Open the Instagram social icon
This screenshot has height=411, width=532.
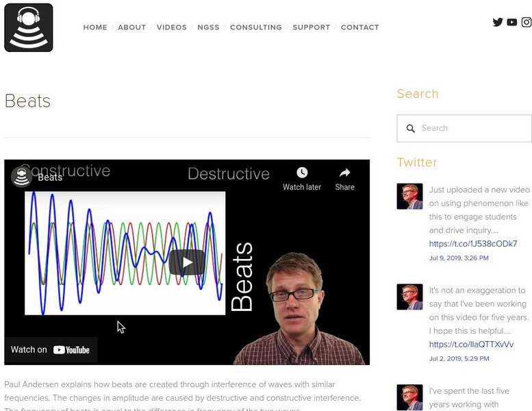pos(527,22)
